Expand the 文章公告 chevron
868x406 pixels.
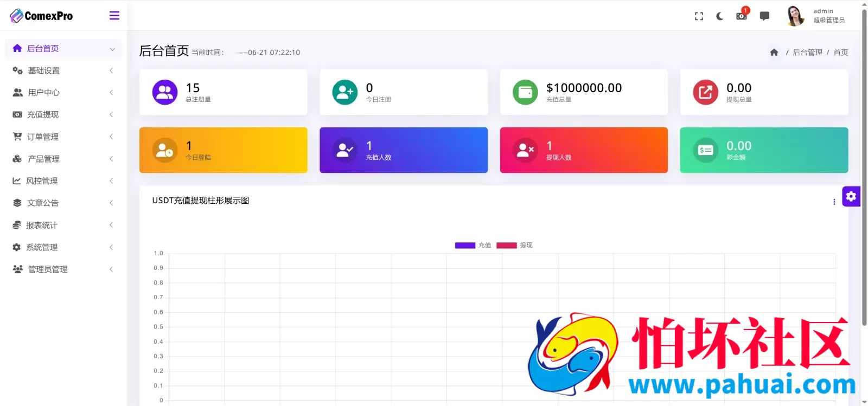111,203
